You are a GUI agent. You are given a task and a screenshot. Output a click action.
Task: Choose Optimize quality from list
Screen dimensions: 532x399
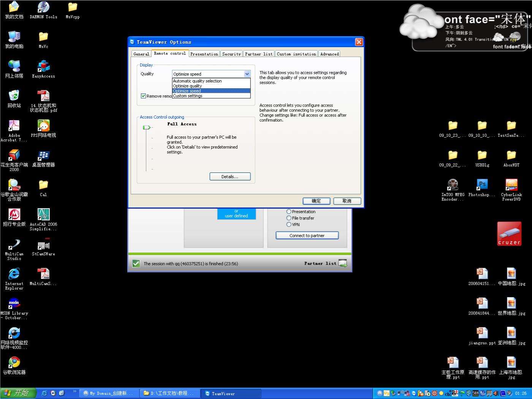(211, 86)
